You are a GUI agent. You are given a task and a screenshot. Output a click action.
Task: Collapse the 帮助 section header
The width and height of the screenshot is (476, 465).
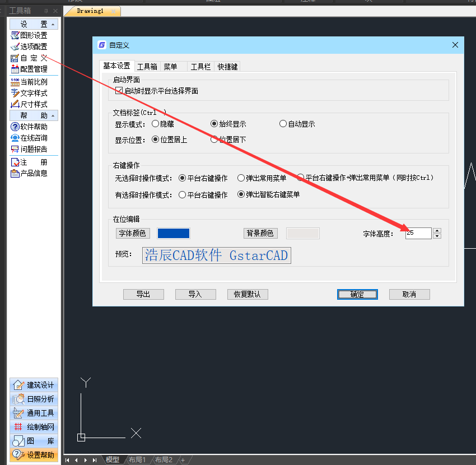[34, 115]
